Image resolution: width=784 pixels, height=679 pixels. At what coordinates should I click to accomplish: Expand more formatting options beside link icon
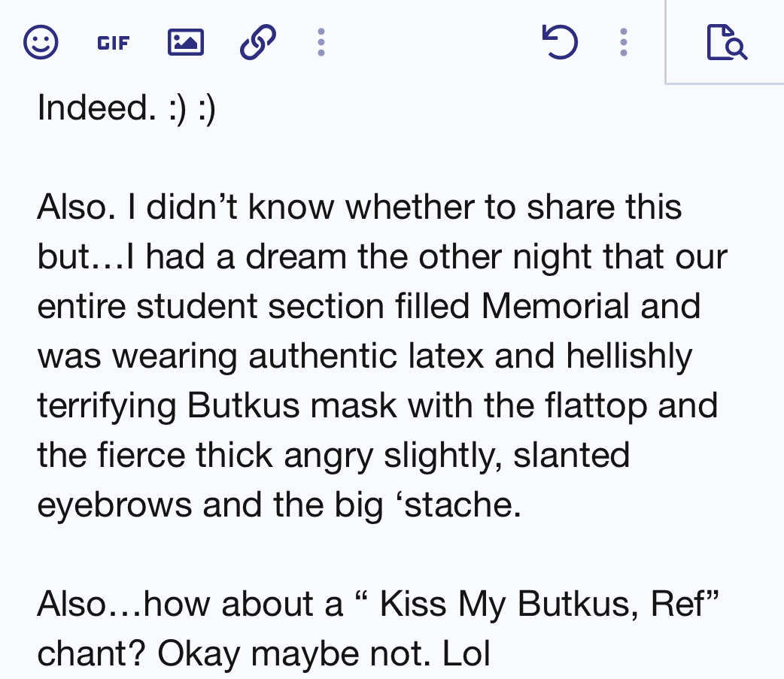[x=321, y=43]
